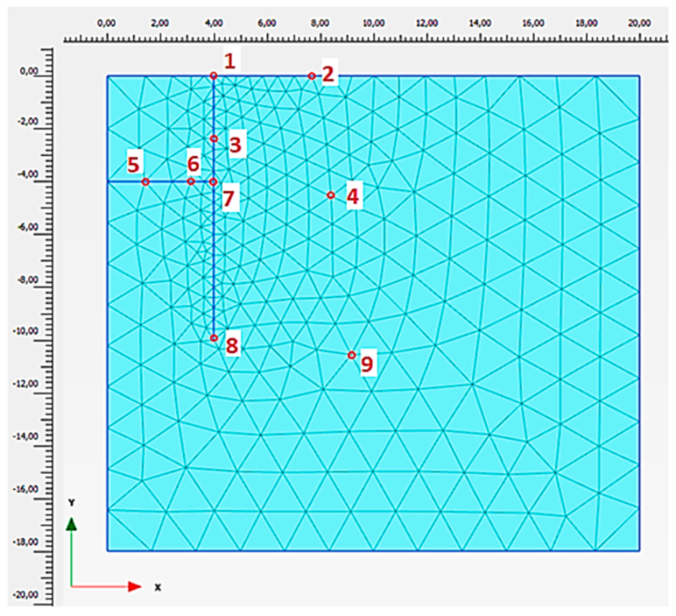Click the X axis label
The image size is (676, 616).
pyautogui.click(x=158, y=588)
